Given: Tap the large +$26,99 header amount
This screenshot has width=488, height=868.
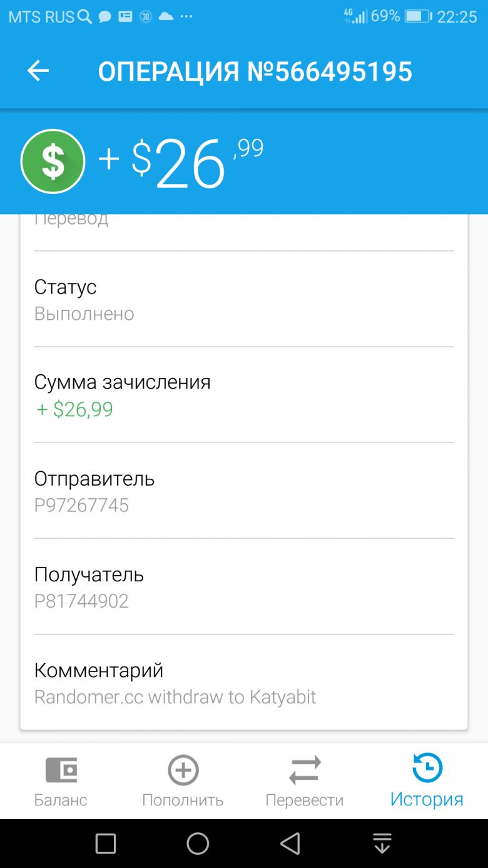Looking at the screenshot, I should [x=181, y=161].
